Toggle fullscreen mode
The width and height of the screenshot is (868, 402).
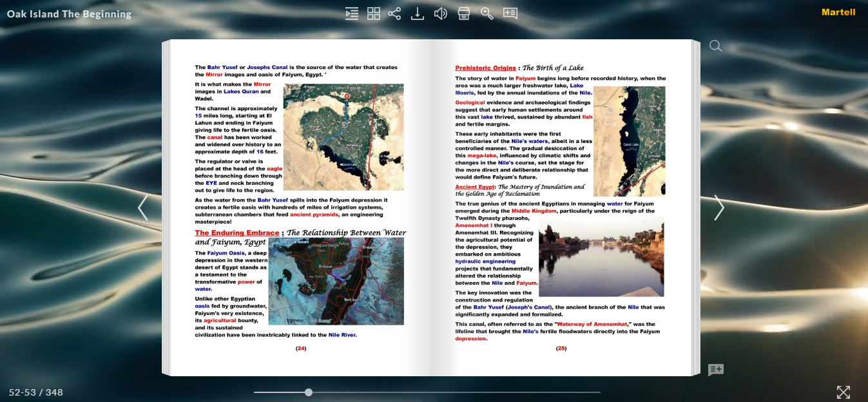pyautogui.click(x=843, y=392)
